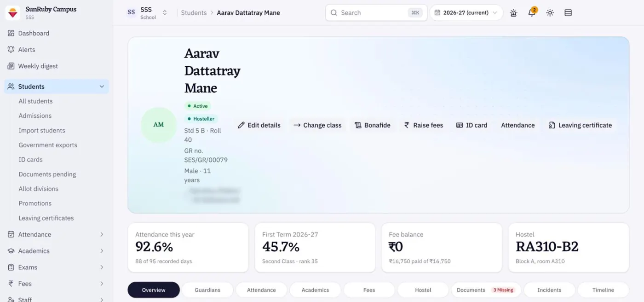Switch to the Academics tab below cards
The height and width of the screenshot is (302, 644).
click(315, 290)
